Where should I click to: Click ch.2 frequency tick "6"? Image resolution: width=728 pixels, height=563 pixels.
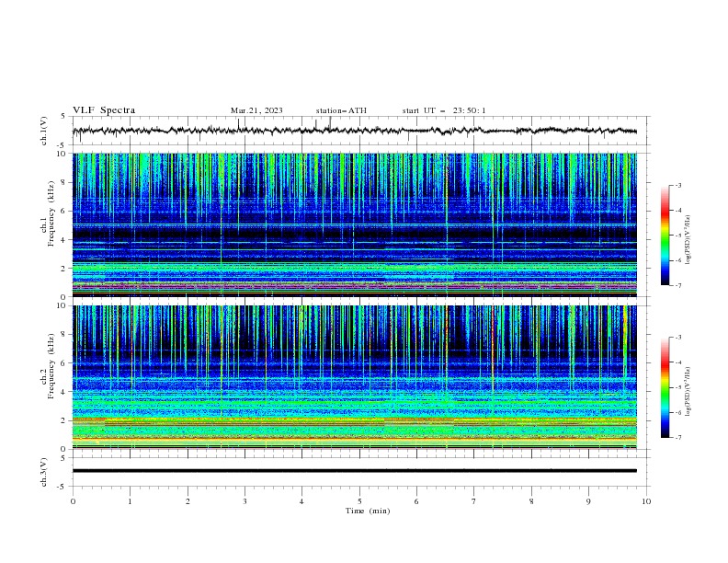[64, 363]
